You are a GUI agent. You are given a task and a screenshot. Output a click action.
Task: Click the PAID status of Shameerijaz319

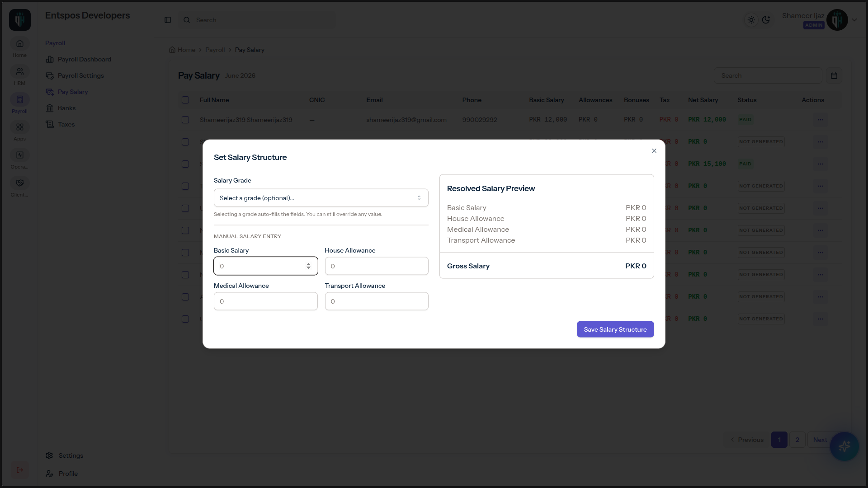pos(745,120)
